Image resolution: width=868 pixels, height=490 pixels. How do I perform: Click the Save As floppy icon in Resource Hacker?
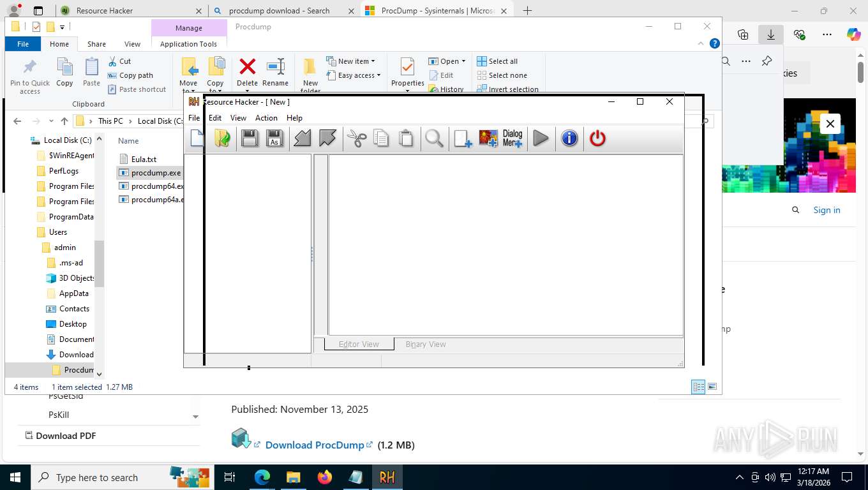[x=274, y=138]
